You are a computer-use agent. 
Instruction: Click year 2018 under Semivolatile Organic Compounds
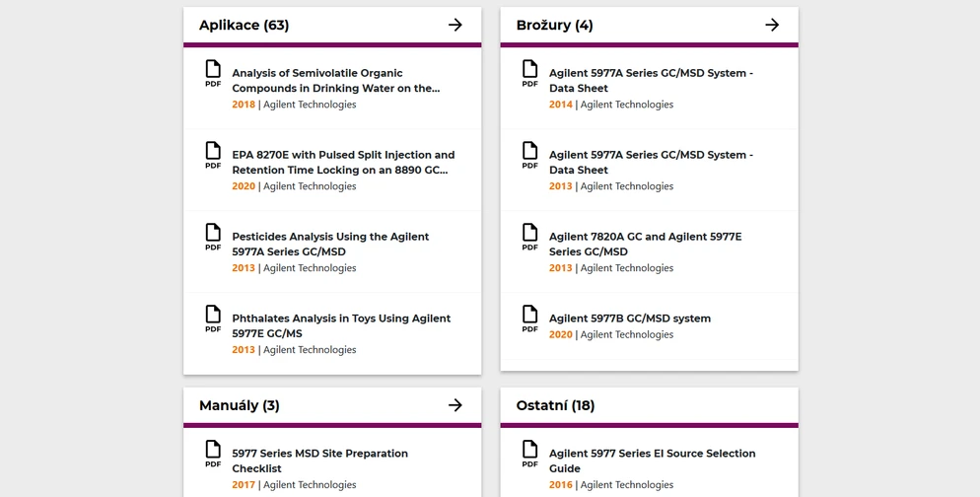pyautogui.click(x=244, y=105)
